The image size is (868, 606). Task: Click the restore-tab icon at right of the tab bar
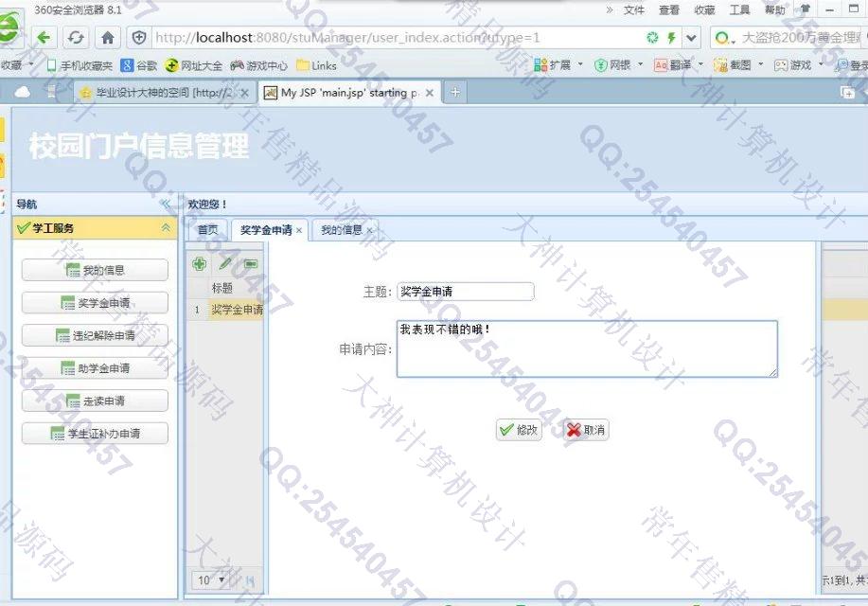point(847,93)
